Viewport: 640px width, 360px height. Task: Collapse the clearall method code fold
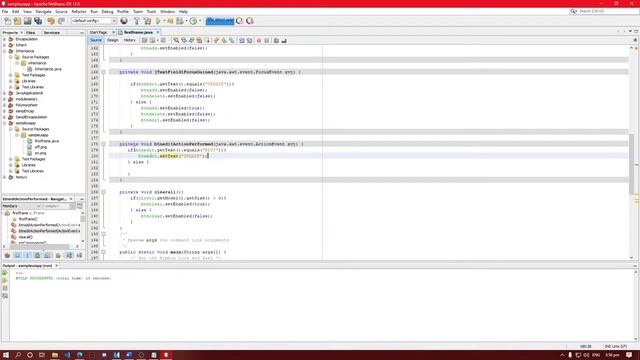(104, 192)
